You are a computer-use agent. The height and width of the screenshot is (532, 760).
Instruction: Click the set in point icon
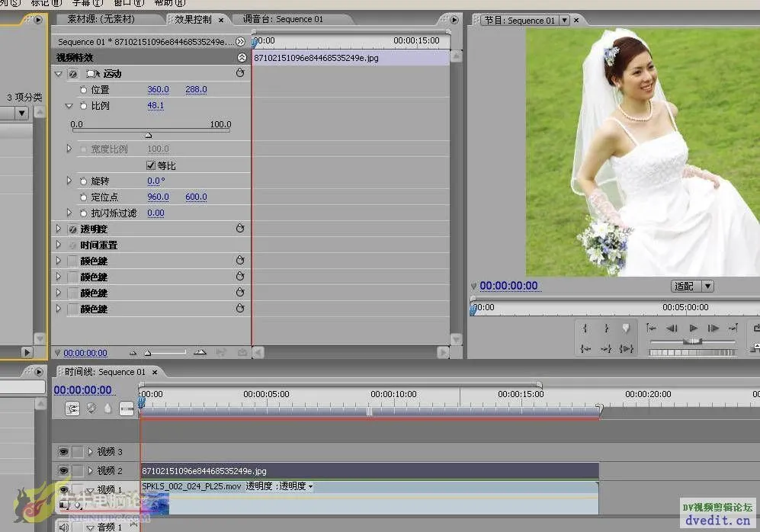585,328
